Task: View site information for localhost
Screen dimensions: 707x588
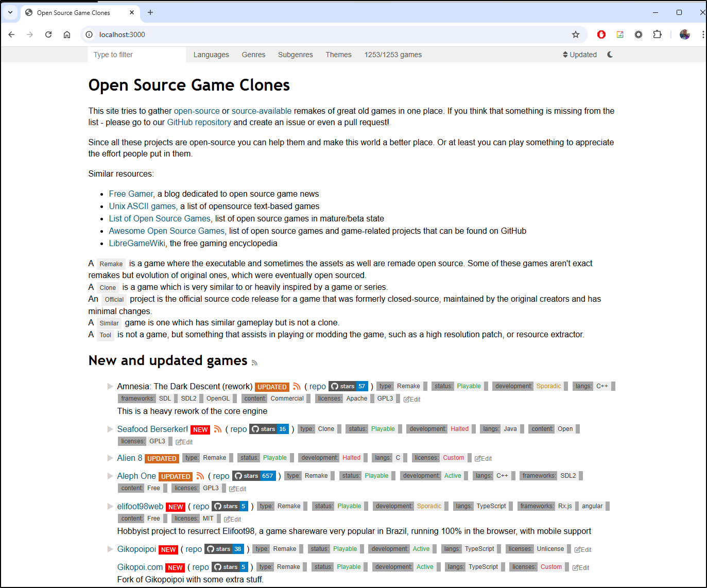Action: [x=89, y=34]
